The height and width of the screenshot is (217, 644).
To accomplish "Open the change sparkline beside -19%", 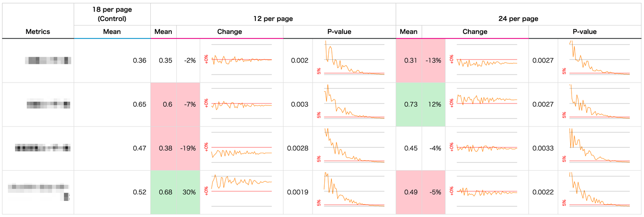I will 241,148.
